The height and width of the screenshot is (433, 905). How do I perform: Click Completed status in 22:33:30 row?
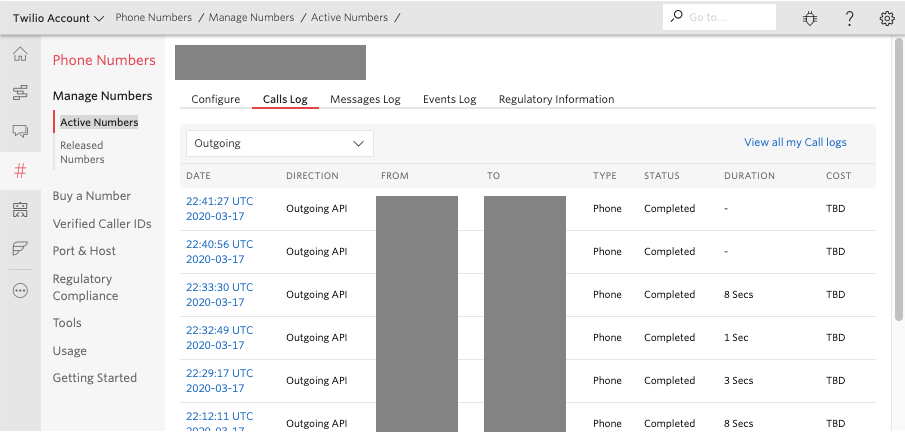pyautogui.click(x=670, y=294)
